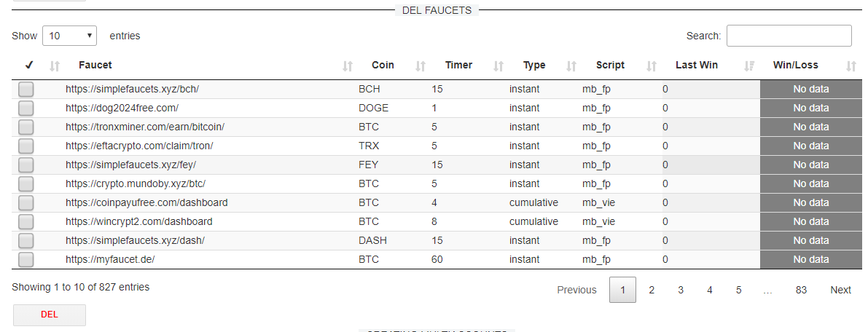Sort table by Timer column arrows
868x332 pixels.
coord(498,66)
